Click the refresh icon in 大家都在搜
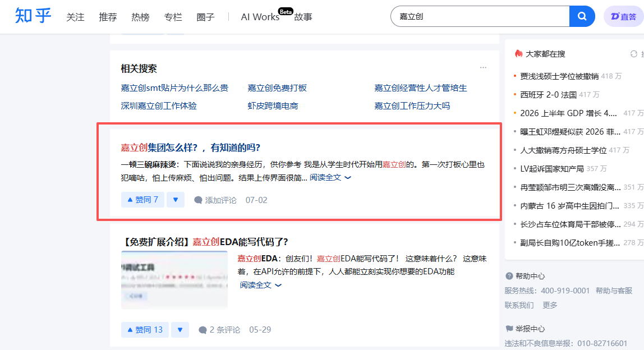Image resolution: width=644 pixels, height=350 pixels. click(x=634, y=54)
